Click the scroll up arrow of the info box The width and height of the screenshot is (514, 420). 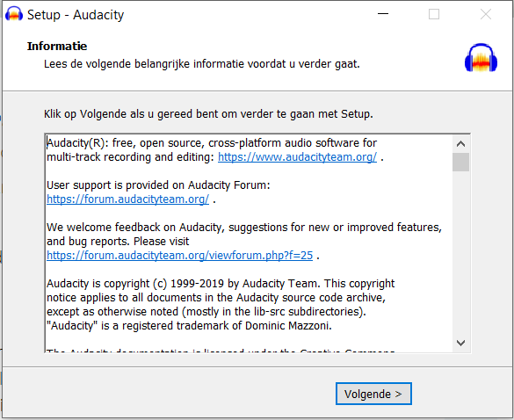461,143
